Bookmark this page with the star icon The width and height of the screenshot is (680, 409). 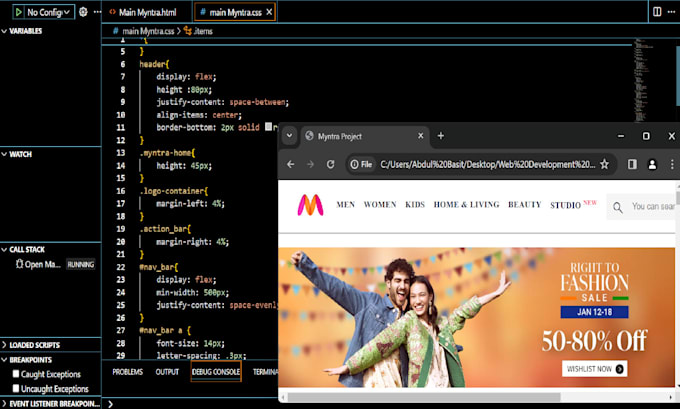click(x=603, y=164)
